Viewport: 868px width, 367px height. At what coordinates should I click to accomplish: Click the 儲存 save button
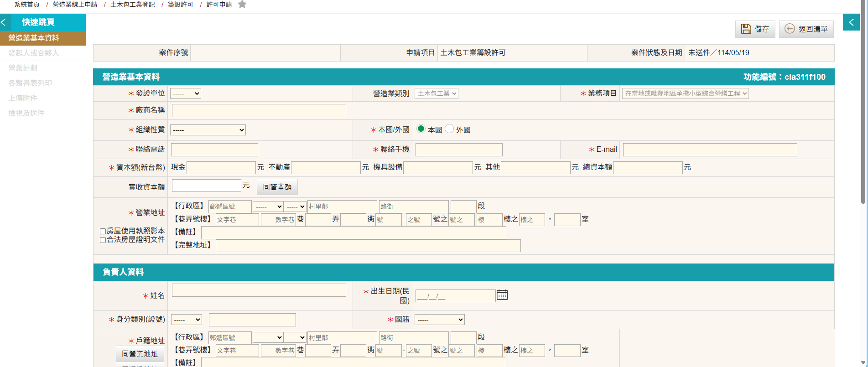point(755,29)
